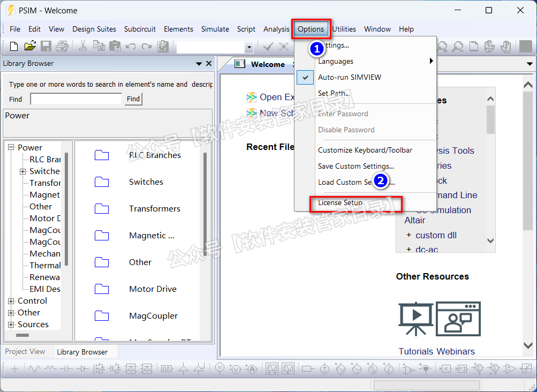This screenshot has width=537, height=392.
Task: Click the Tutorials presentation icon
Action: pos(416,319)
